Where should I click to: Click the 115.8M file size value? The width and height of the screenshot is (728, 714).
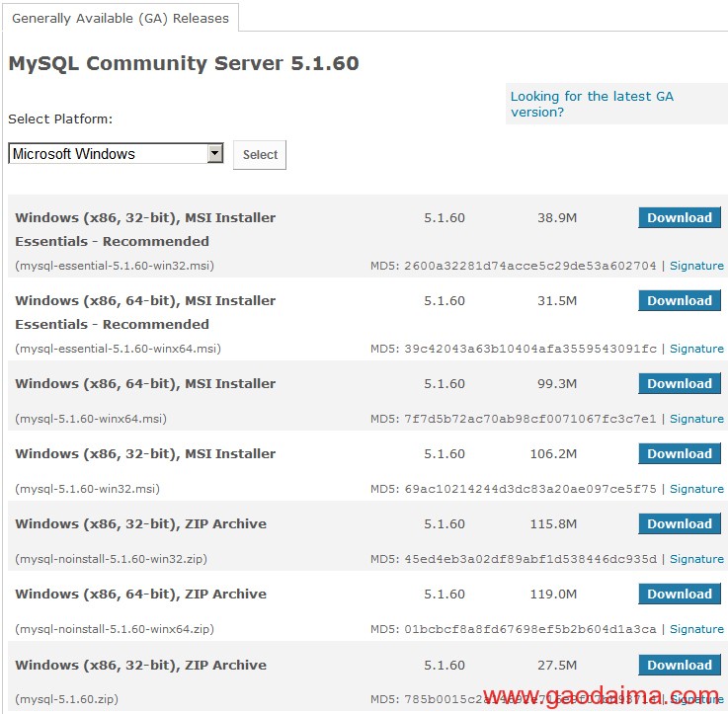tap(553, 524)
